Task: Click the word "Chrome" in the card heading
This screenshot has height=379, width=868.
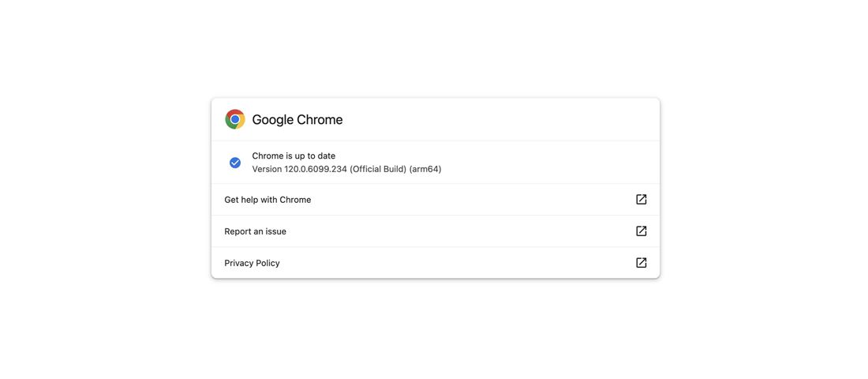Action: click(x=320, y=120)
